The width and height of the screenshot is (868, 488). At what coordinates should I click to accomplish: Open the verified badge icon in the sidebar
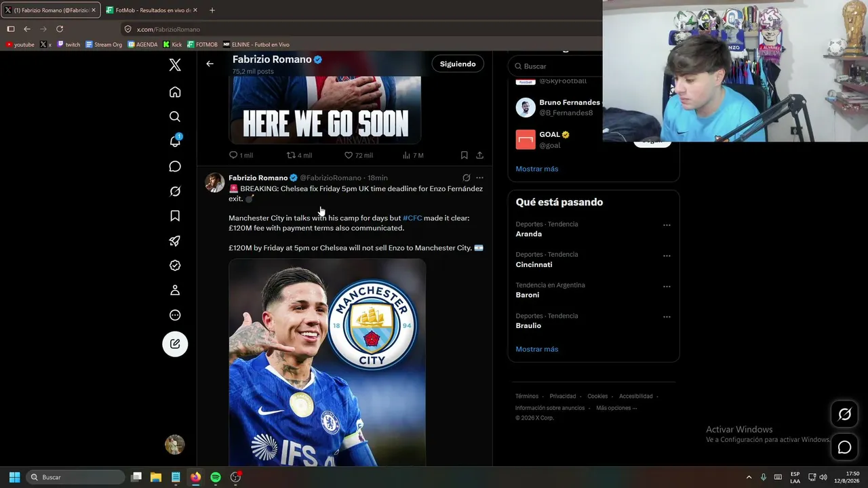point(175,266)
